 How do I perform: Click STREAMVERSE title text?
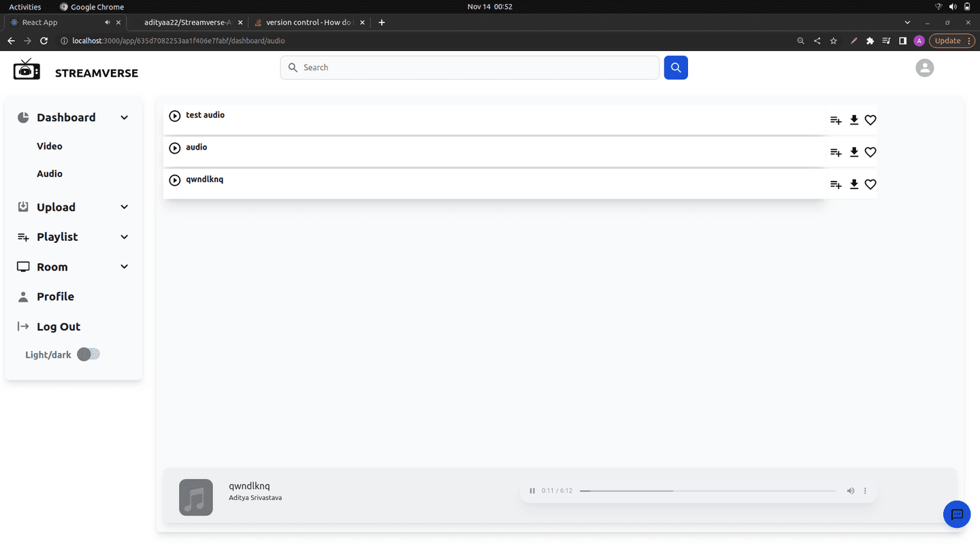click(97, 73)
